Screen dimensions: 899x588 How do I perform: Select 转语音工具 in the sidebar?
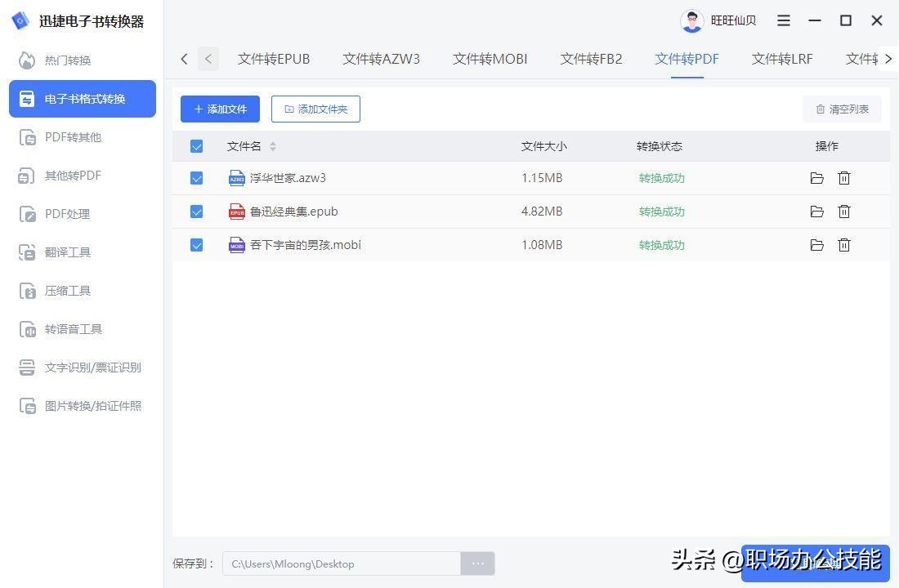(74, 328)
